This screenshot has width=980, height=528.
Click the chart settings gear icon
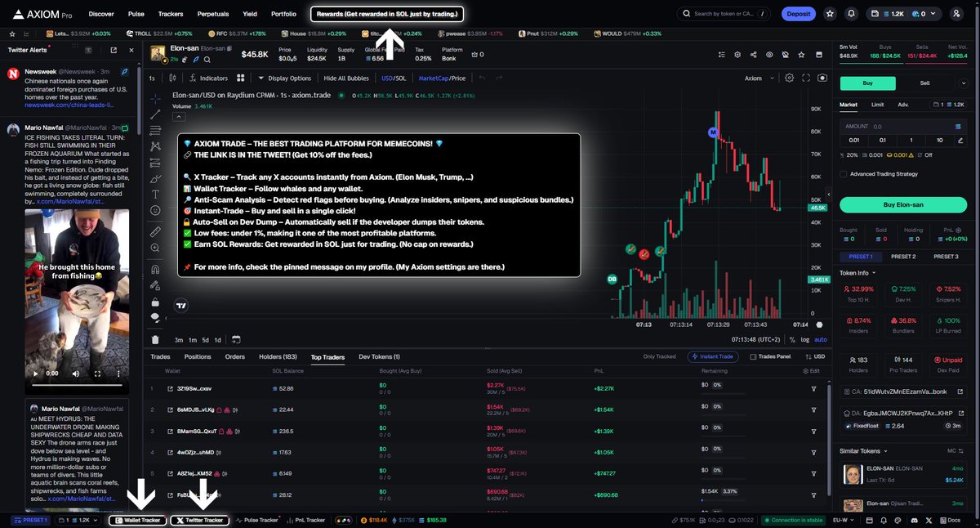tap(789, 78)
